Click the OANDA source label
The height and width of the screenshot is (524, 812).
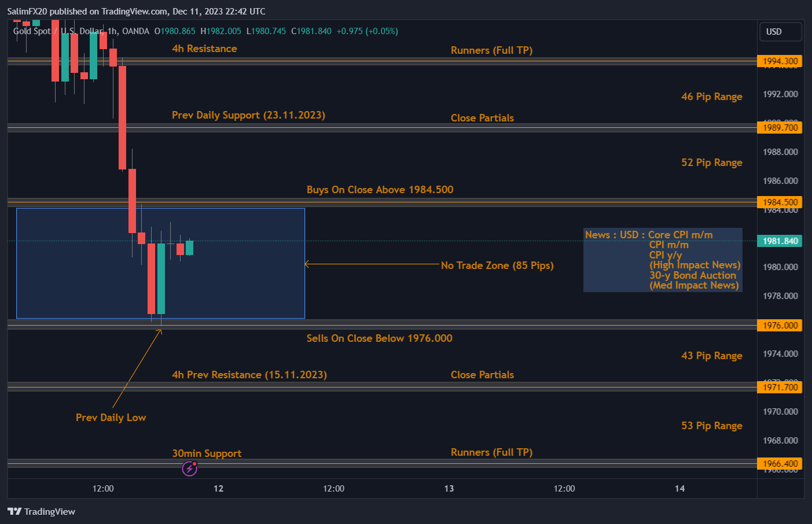(135, 31)
